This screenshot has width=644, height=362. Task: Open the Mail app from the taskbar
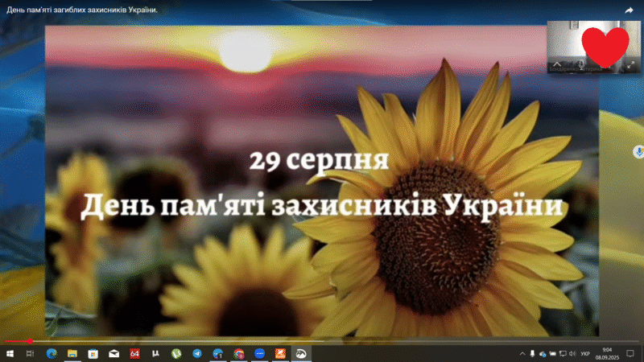114,353
